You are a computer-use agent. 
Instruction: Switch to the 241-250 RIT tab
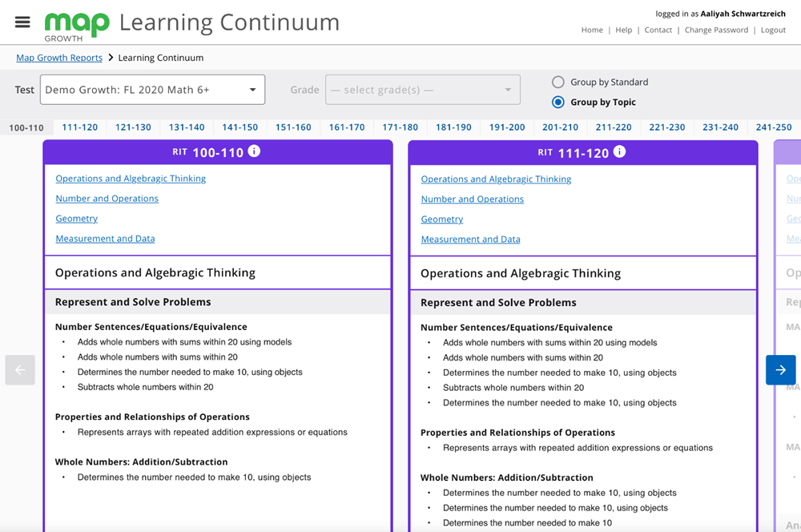tap(774, 127)
